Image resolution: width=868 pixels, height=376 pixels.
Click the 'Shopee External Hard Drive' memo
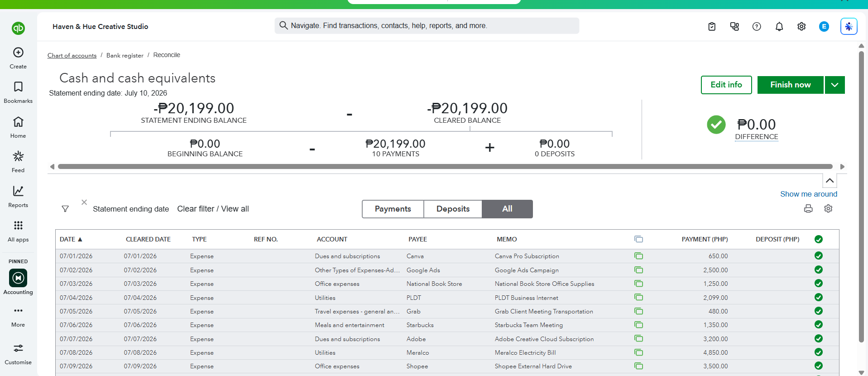tap(533, 366)
